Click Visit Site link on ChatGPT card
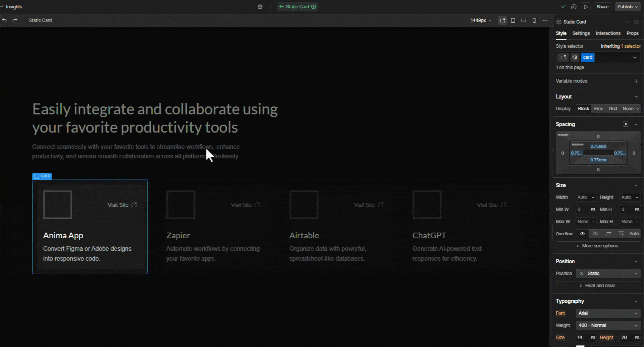 point(491,205)
